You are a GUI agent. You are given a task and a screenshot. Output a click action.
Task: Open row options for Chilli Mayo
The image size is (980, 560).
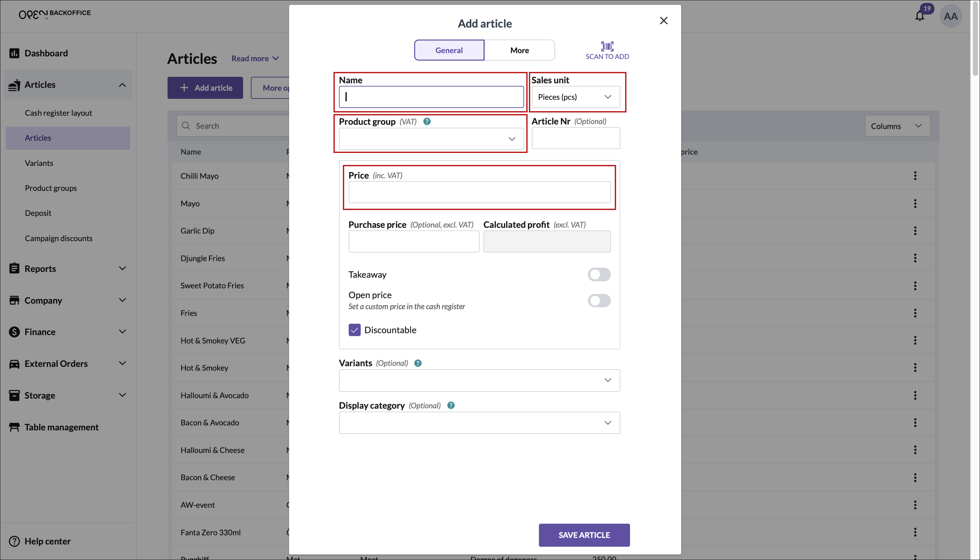pyautogui.click(x=915, y=176)
